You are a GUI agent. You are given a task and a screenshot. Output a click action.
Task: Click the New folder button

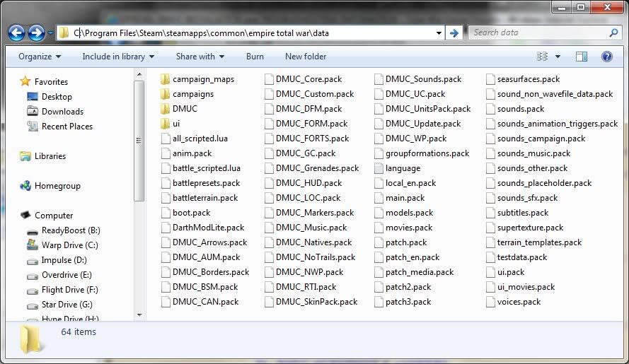point(306,57)
